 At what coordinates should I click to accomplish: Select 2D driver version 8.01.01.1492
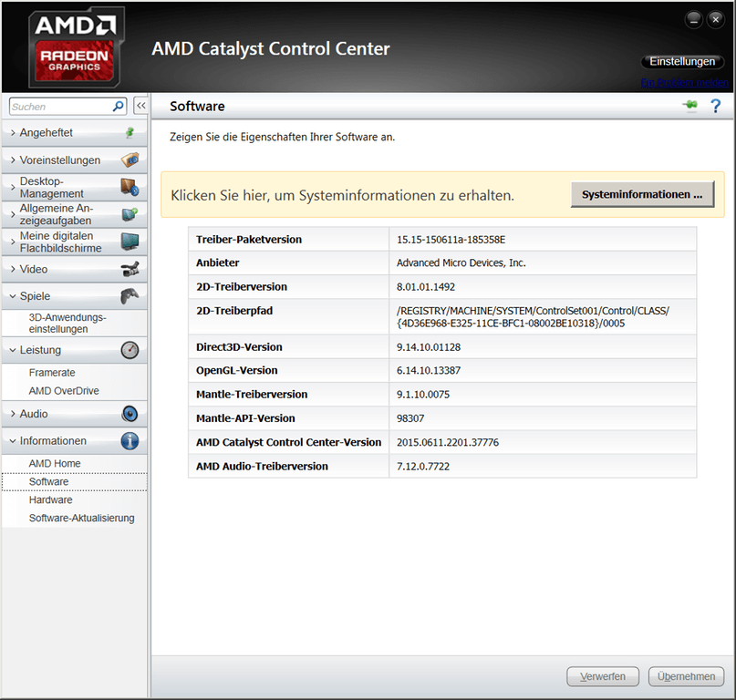point(426,287)
